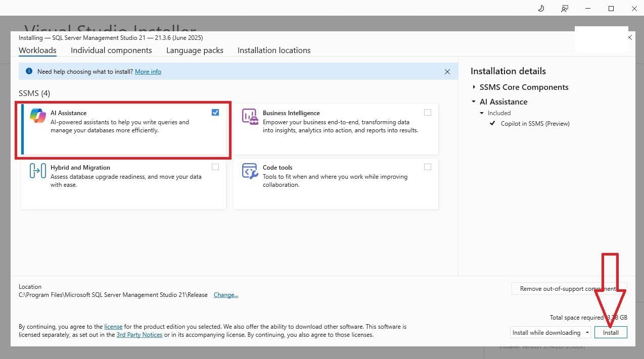The image size is (644, 359).
Task: Open the Individual components tab
Action: point(111,50)
